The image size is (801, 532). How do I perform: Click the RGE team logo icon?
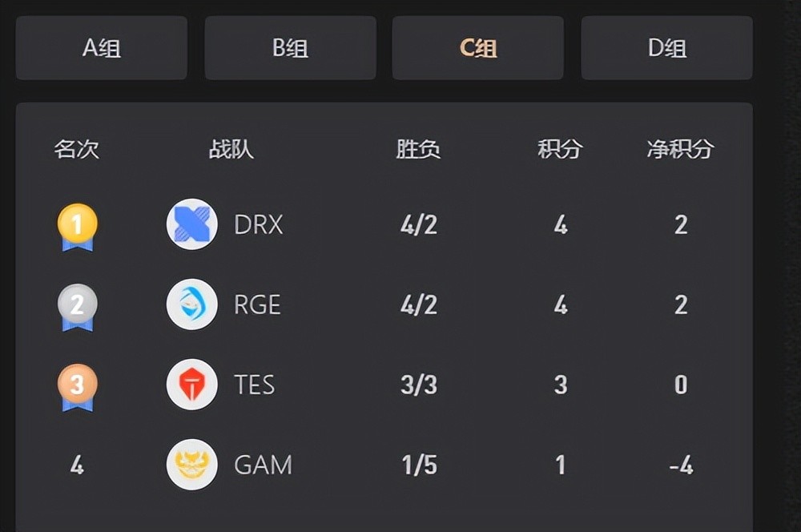click(x=192, y=304)
